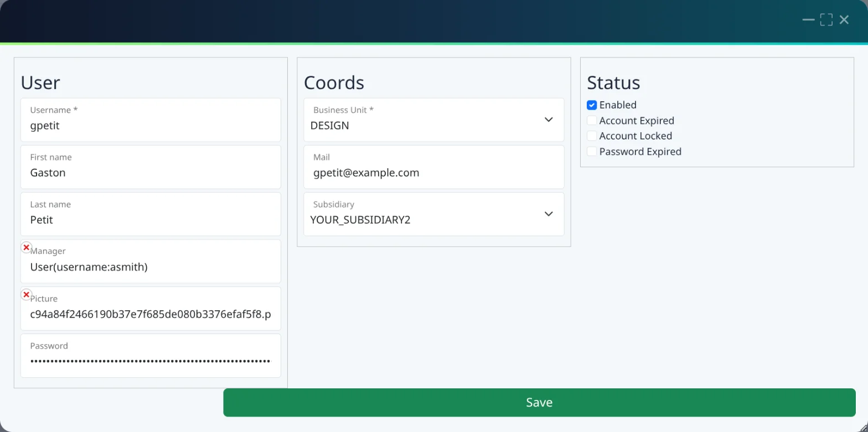This screenshot has height=432, width=868.
Task: Maximize the user dialog to fullscreen
Action: (826, 20)
